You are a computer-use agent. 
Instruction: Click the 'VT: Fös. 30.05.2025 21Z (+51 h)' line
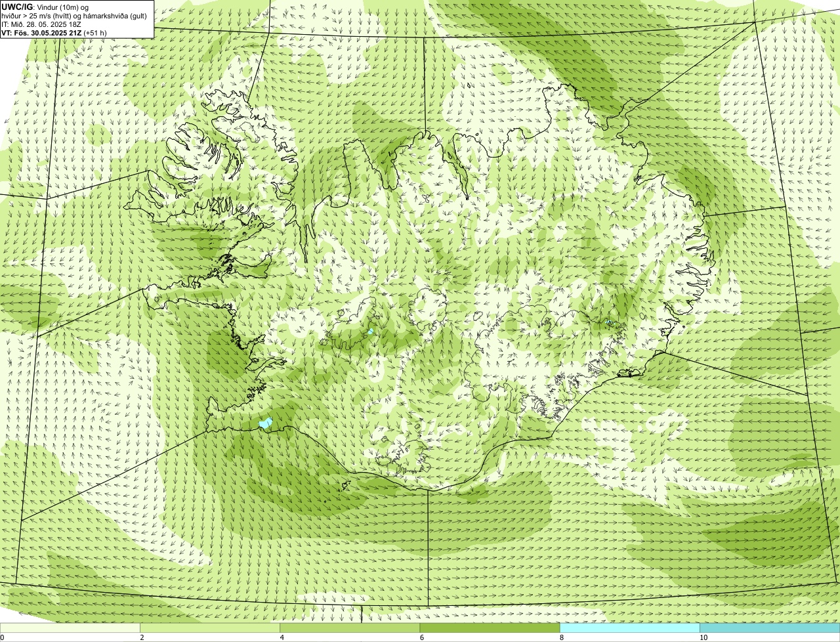(x=54, y=33)
